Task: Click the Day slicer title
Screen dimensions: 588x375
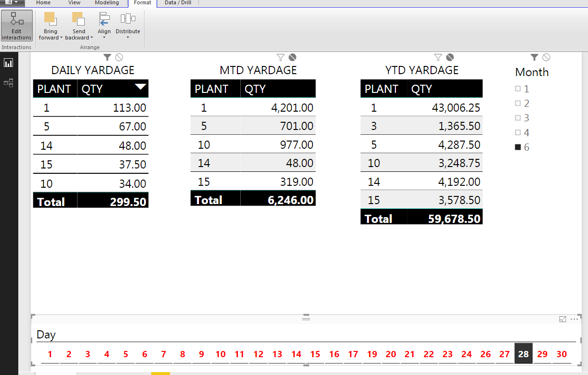Action: coord(46,335)
